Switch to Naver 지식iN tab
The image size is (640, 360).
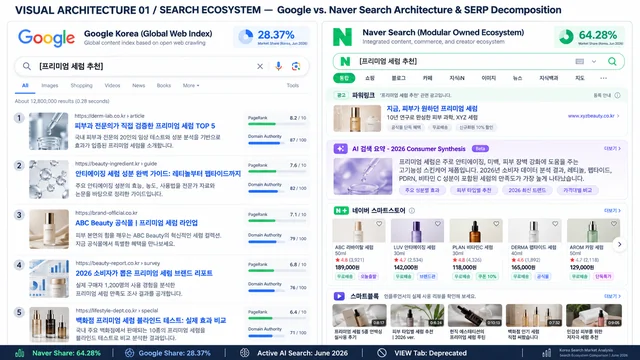[457, 78]
